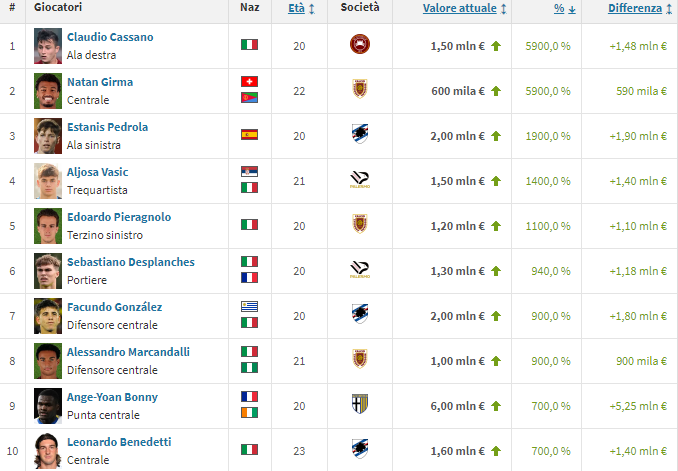Open Natan Girma's player page

point(100,82)
